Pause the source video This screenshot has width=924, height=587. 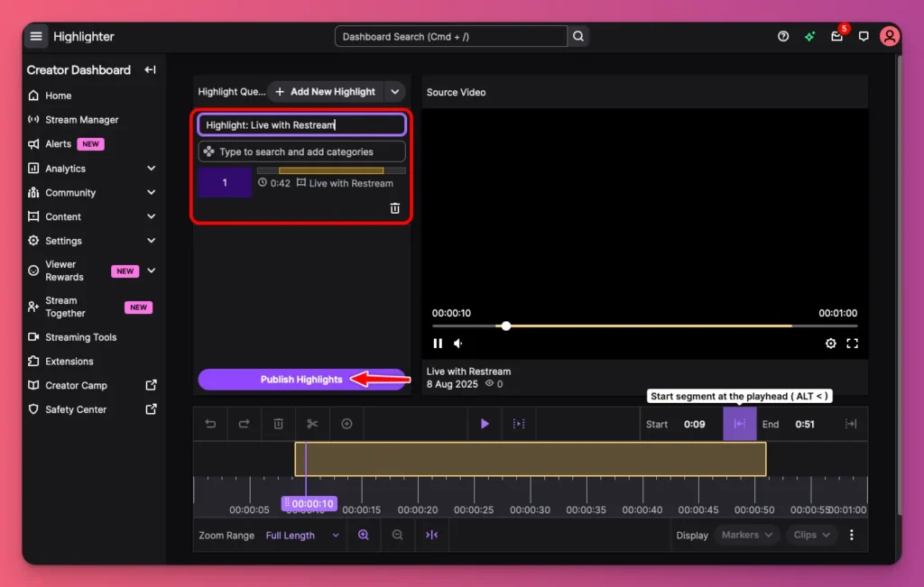[438, 344]
